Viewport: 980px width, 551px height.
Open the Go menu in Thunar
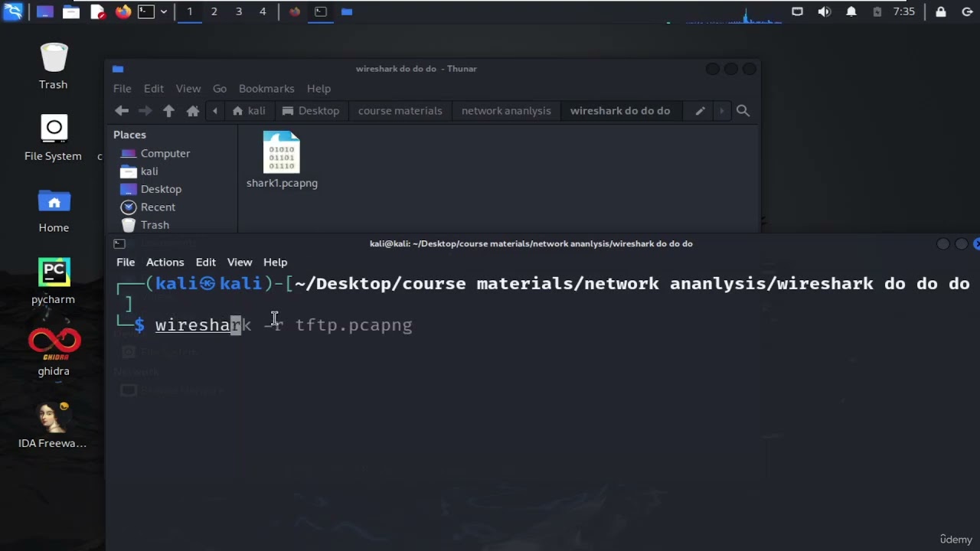point(220,89)
